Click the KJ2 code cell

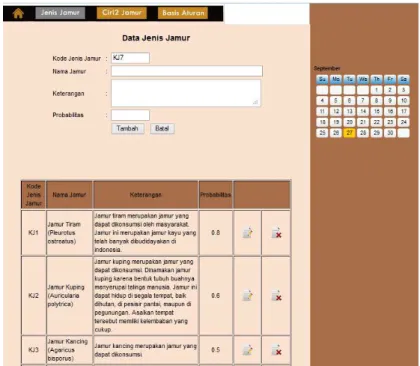click(33, 296)
